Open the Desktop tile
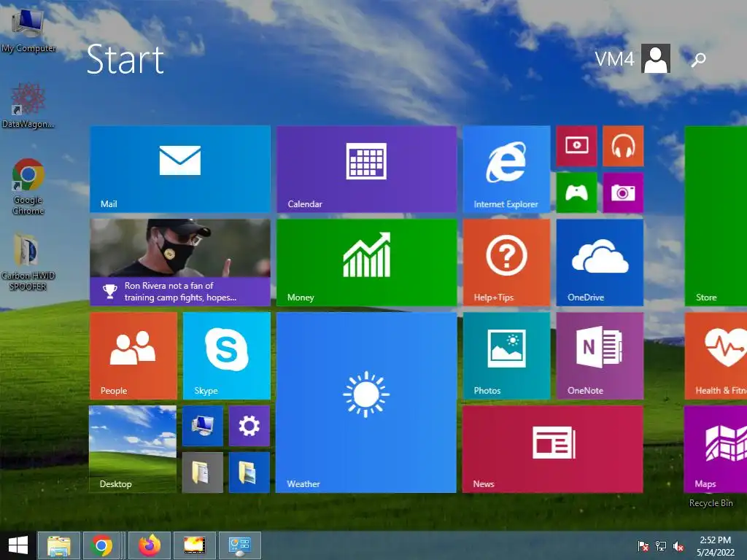The width and height of the screenshot is (747, 560). pos(133,449)
